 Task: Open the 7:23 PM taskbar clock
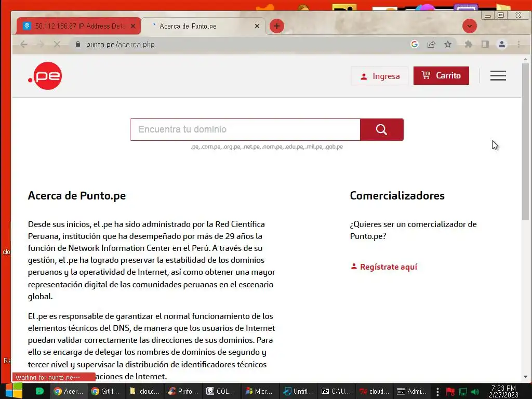503,392
